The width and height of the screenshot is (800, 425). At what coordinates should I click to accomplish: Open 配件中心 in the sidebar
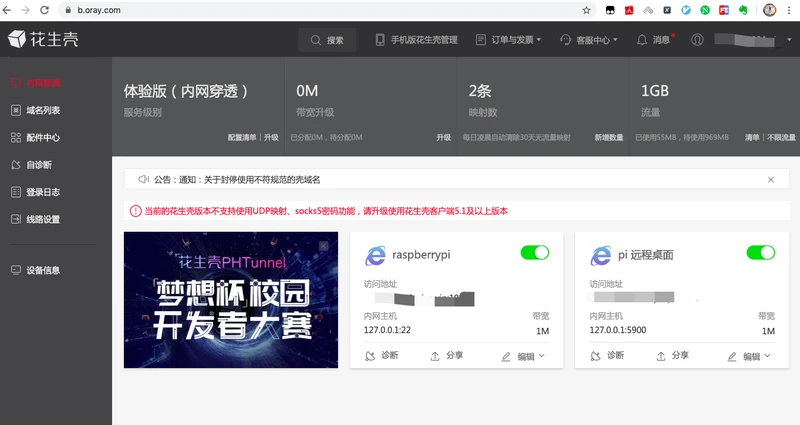[36, 137]
